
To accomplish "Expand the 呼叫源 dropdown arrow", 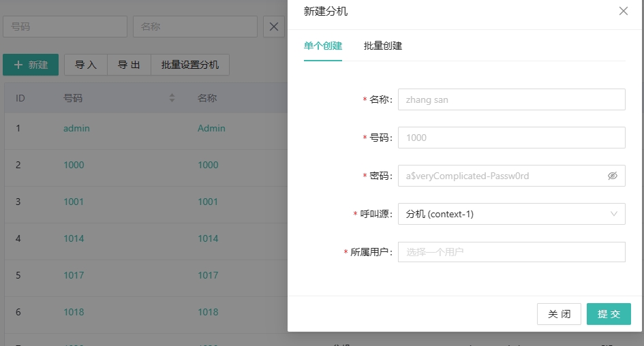I will click(x=613, y=214).
